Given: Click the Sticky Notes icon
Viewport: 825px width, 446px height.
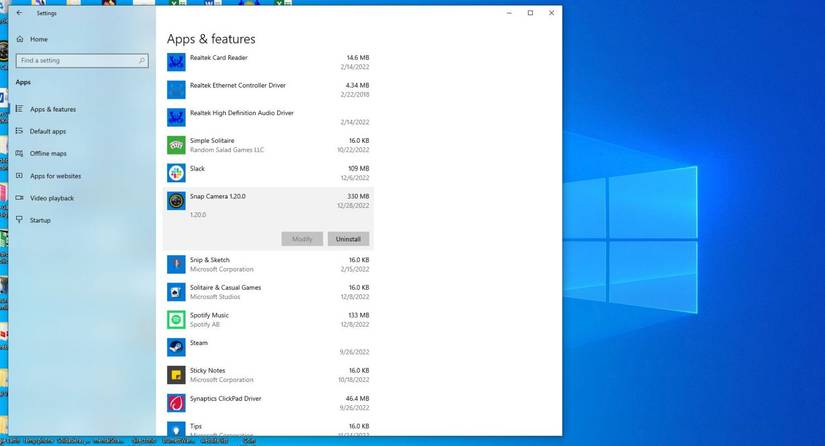Looking at the screenshot, I should (176, 375).
